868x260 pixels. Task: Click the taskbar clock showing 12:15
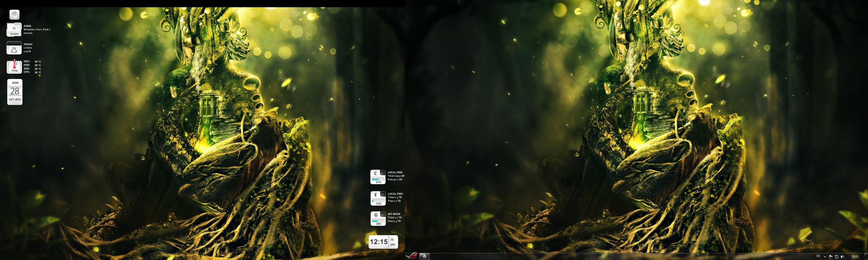pyautogui.click(x=855, y=257)
